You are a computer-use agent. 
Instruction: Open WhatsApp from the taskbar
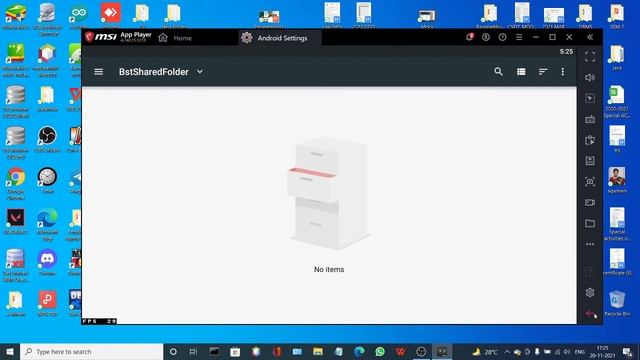point(380,351)
